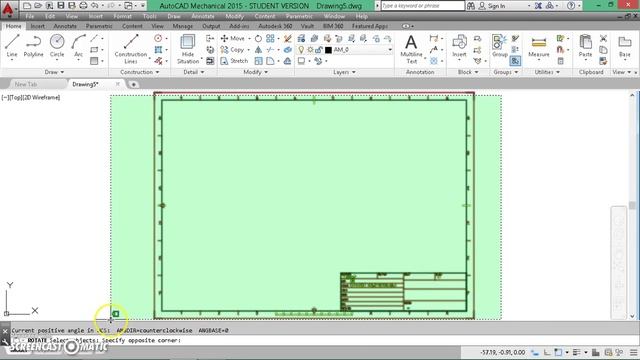640x360 pixels.
Task: Activate the Move command
Action: tap(233, 38)
